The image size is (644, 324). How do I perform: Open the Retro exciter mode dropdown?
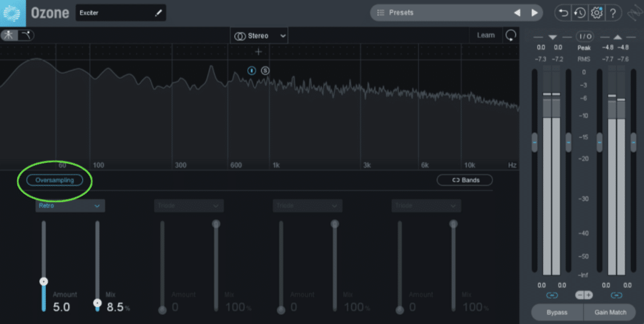tap(70, 206)
